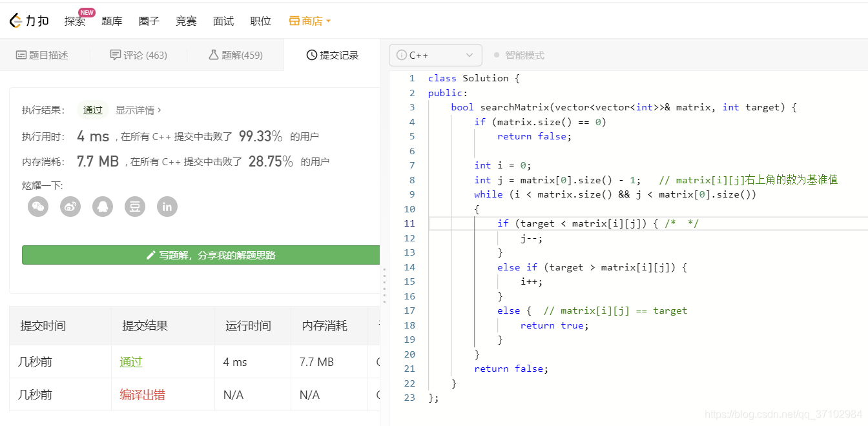868x426 pixels.
Task: Share to Douban with the 豆 icon
Action: point(134,207)
